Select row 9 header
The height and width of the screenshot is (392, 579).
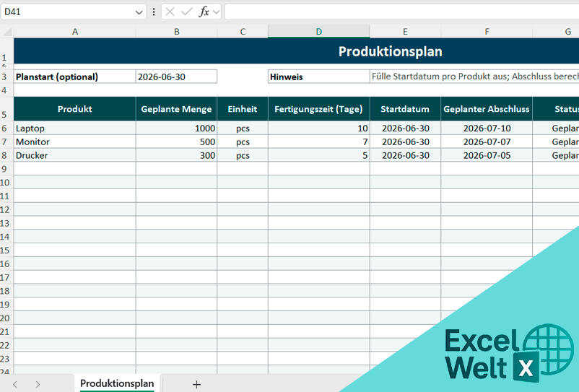tap(6, 169)
